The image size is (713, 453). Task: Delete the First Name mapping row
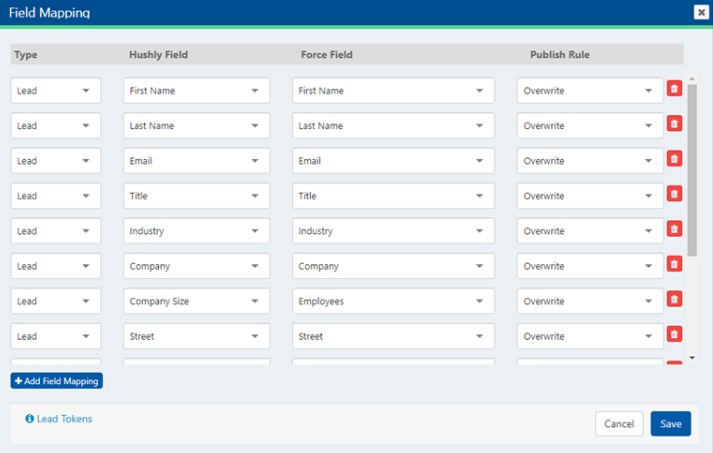[x=674, y=88]
